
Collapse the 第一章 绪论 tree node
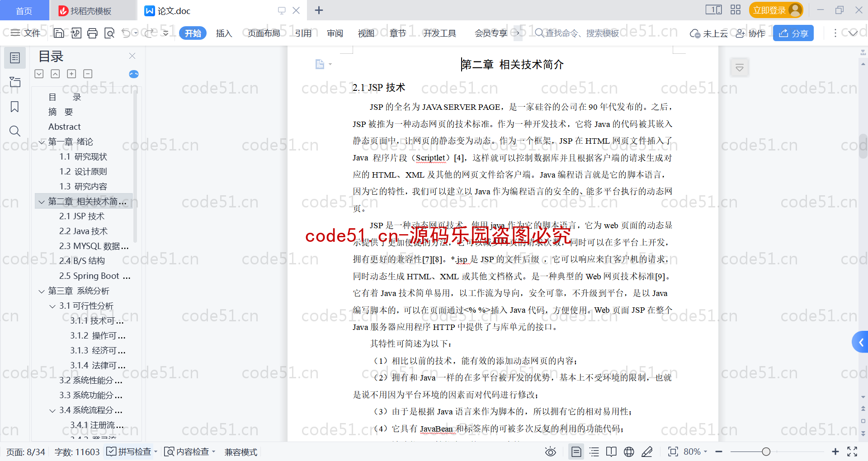coord(42,142)
